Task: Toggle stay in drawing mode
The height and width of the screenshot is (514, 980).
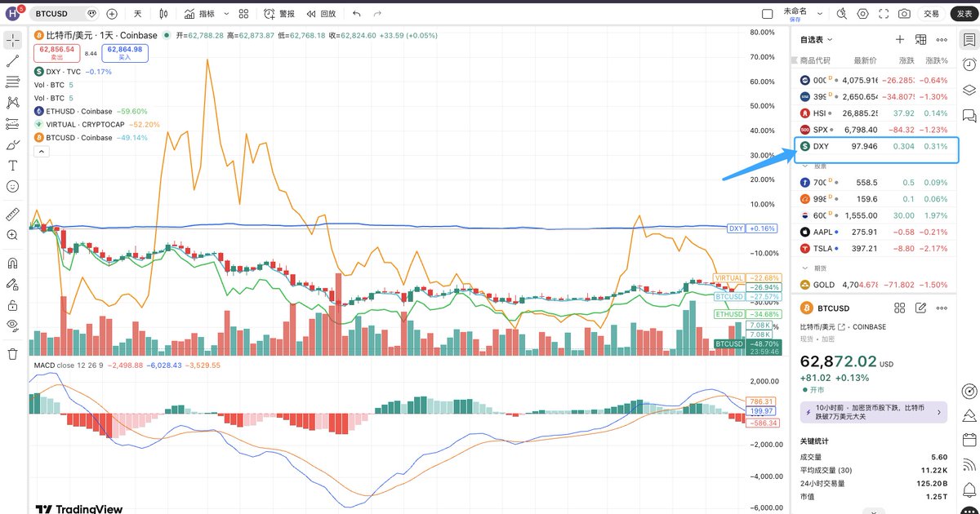Action: click(12, 285)
